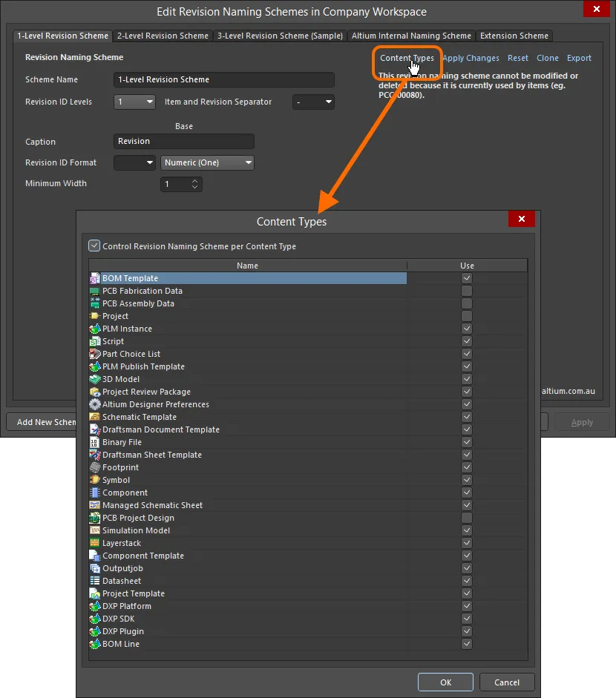This screenshot has height=698, width=616.
Task: Open the Altium Internal Naming Scheme tab
Action: (x=411, y=36)
